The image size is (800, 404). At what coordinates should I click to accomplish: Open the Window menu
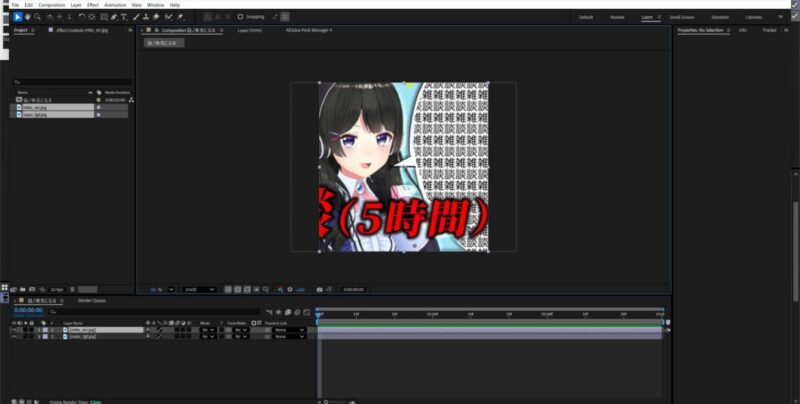(156, 5)
